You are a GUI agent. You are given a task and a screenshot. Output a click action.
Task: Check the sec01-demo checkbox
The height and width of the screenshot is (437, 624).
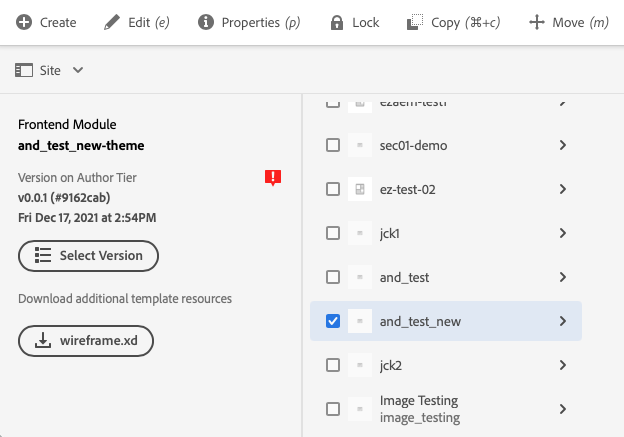[333, 145]
